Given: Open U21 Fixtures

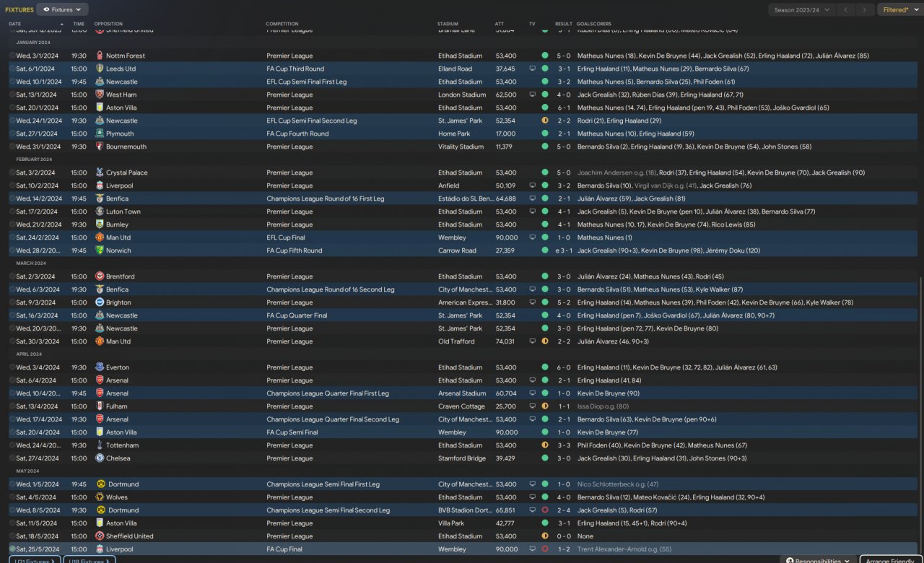Looking at the screenshot, I should tap(34, 560).
